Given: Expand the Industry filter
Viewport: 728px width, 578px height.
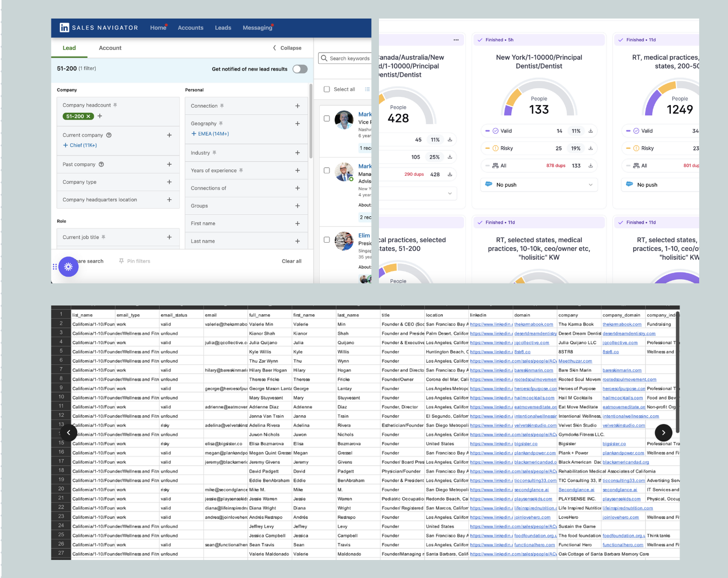Looking at the screenshot, I should tap(297, 153).
